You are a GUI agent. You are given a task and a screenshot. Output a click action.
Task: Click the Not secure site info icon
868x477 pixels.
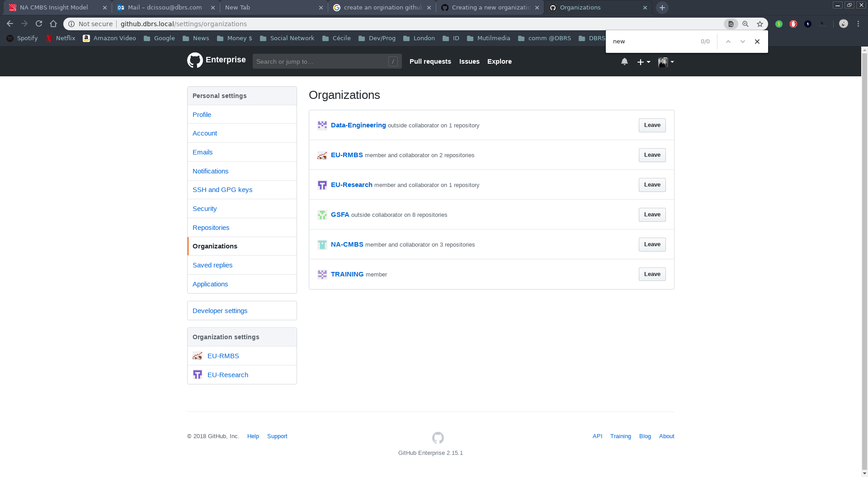pos(71,24)
